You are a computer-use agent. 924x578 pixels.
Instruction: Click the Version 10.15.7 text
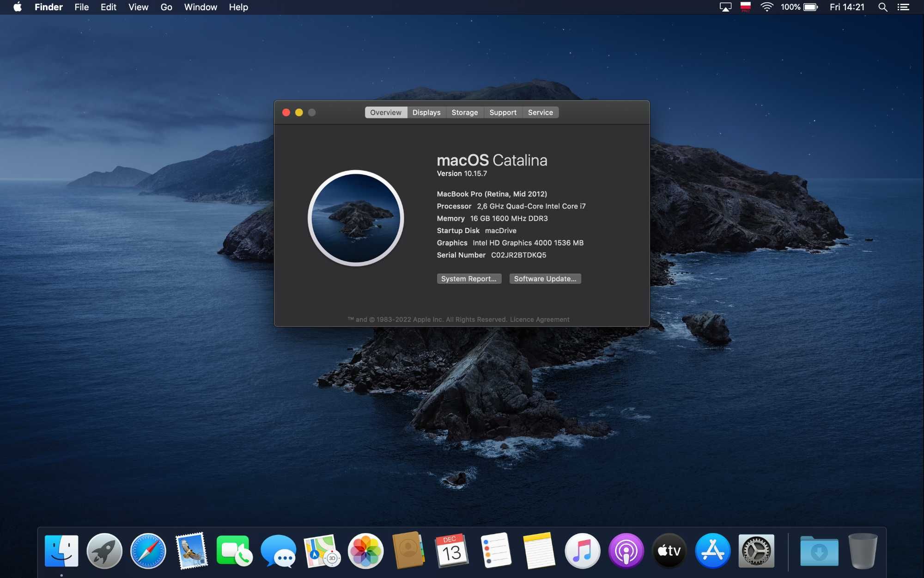tap(462, 173)
